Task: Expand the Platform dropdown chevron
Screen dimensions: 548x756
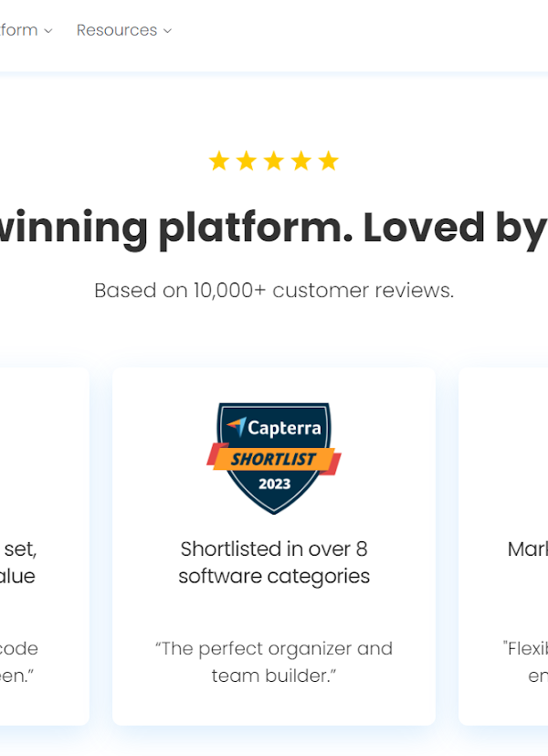Action: coord(48,31)
